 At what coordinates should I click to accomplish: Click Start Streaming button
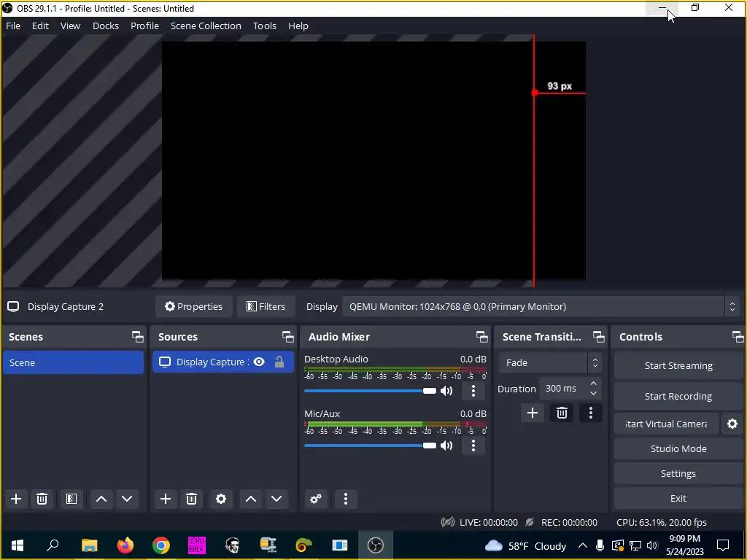(678, 366)
